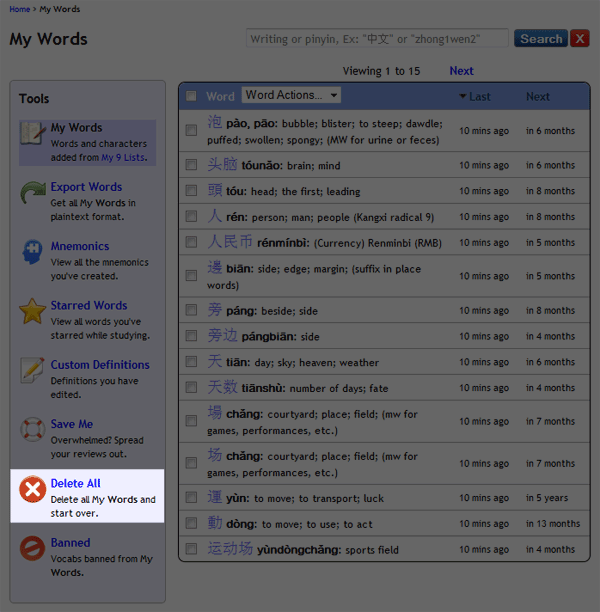Image resolution: width=600 pixels, height=612 pixels.
Task: Click the Delete All red X icon
Action: (33, 490)
